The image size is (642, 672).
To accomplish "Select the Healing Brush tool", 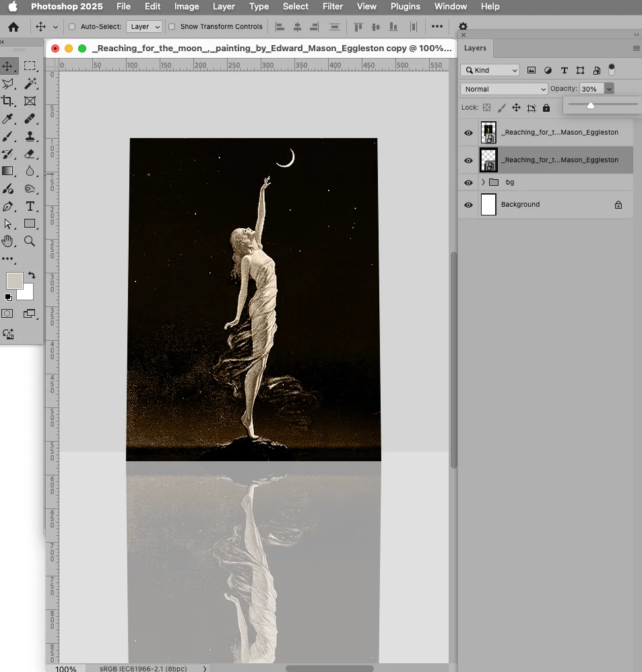I will tap(30, 119).
